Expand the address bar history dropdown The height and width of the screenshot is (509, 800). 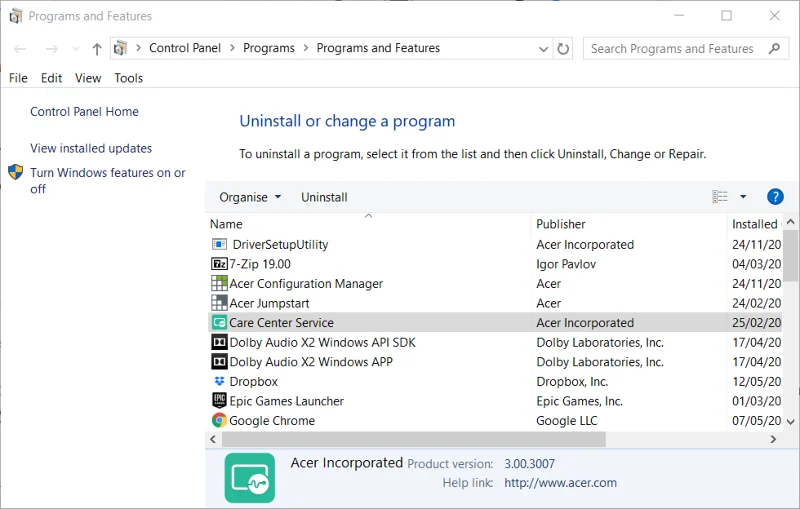pos(543,49)
